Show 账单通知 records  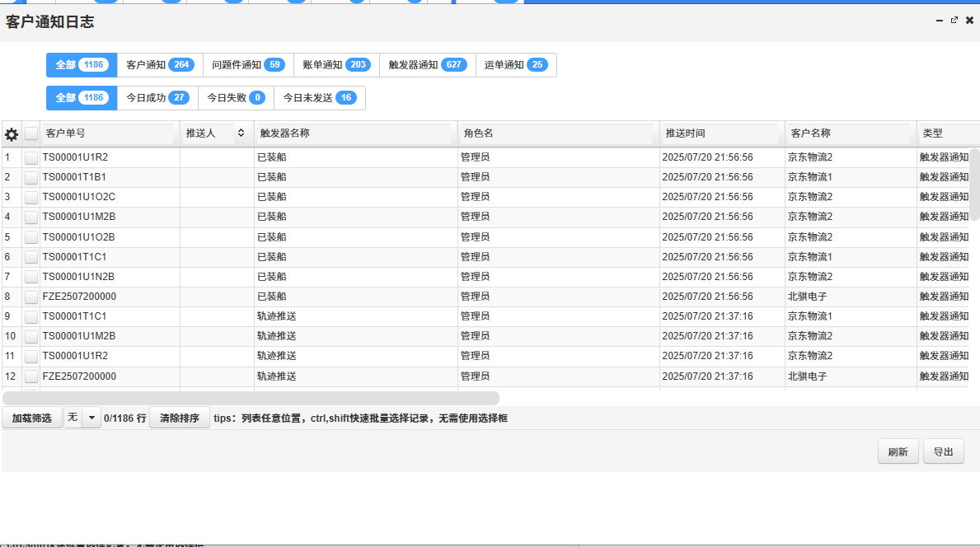335,65
